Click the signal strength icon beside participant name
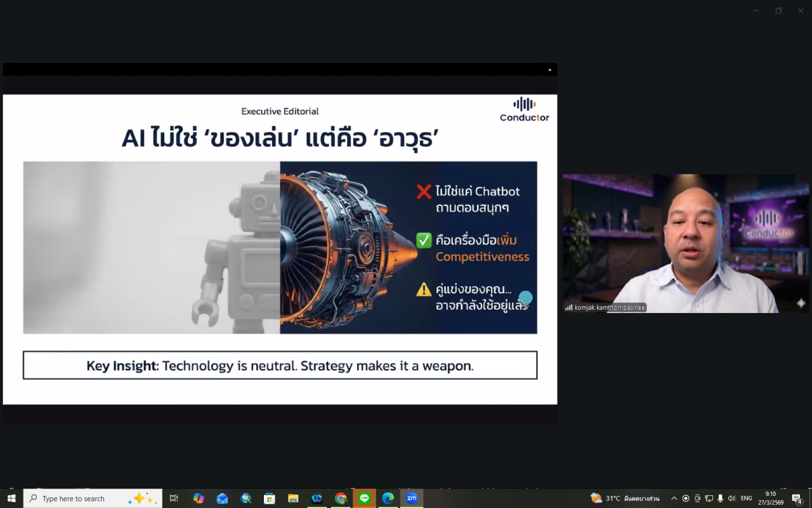Viewport: 812px width, 508px height. [568, 307]
